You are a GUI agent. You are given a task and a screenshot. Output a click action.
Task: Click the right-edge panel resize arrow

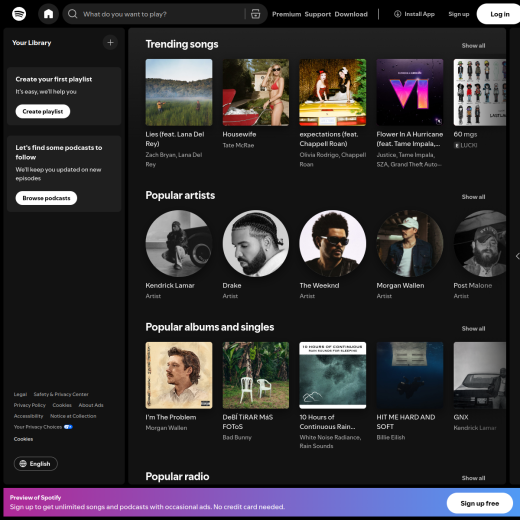[517, 256]
